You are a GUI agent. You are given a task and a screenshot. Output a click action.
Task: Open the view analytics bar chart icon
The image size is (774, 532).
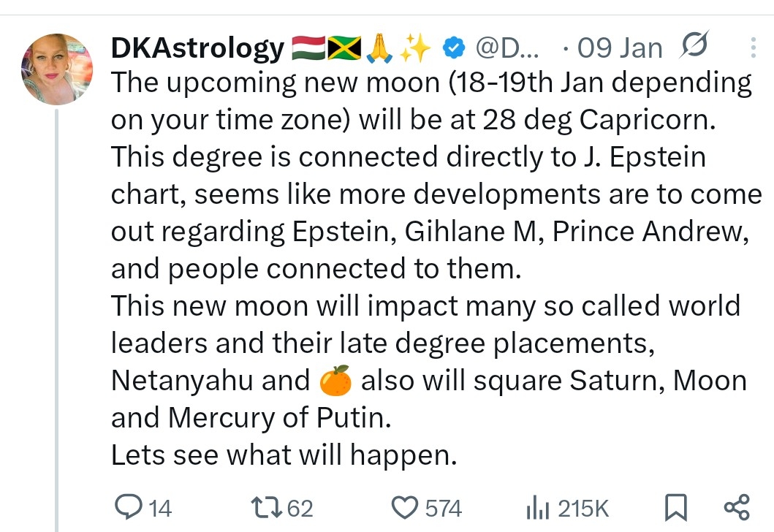tap(537, 507)
